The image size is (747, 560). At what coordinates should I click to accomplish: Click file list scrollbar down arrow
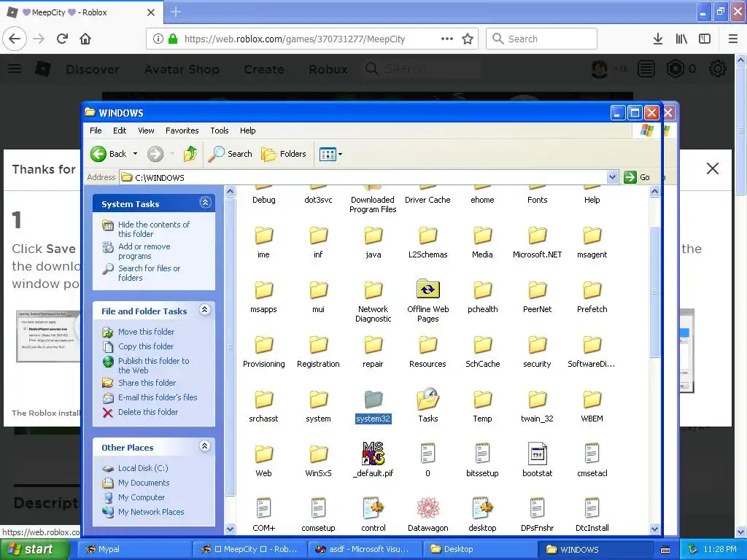[654, 529]
